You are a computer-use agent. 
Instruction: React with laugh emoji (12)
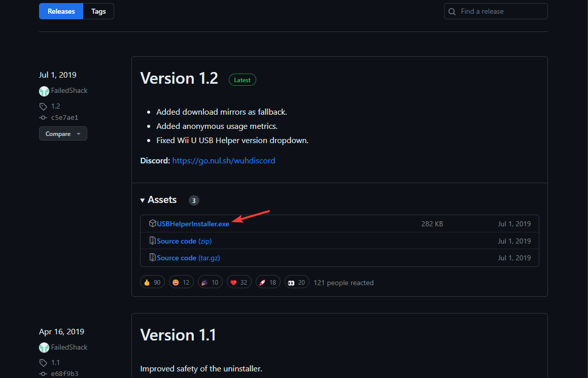pos(181,283)
